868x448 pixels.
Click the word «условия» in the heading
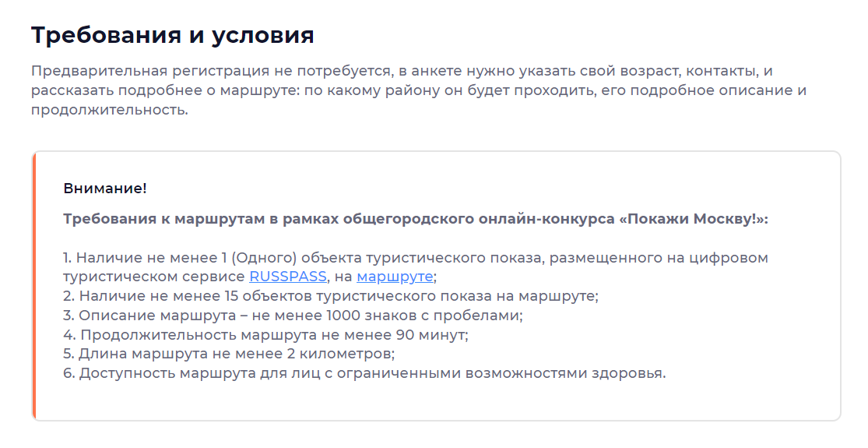[263, 35]
